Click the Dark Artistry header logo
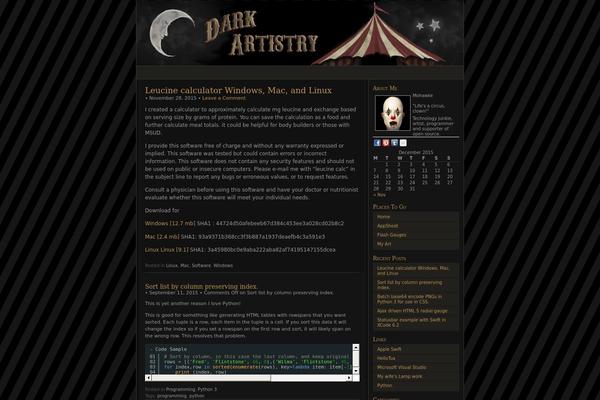The height and width of the screenshot is (400, 600). (x=261, y=34)
